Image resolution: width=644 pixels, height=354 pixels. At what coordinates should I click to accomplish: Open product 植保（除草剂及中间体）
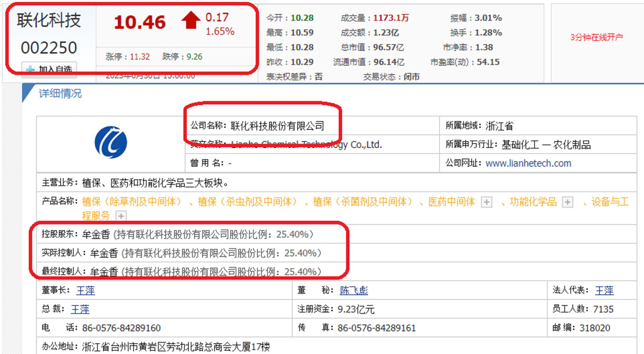point(132,202)
